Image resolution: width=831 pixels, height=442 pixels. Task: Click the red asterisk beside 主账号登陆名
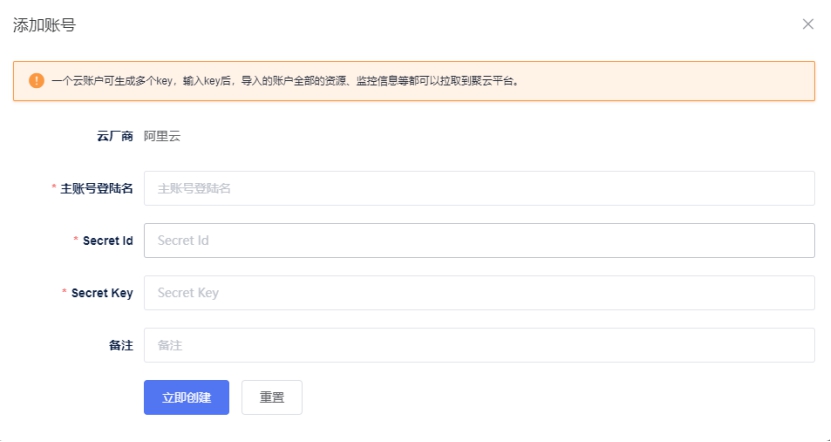(x=54, y=188)
